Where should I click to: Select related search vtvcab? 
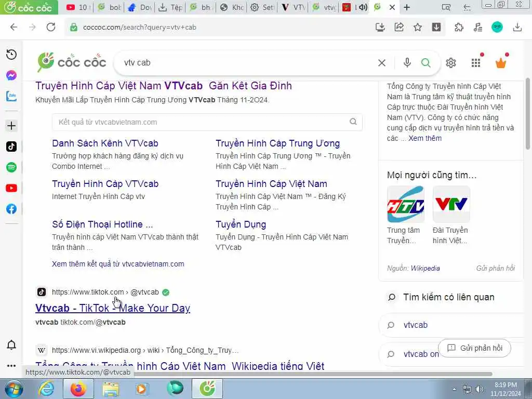coord(416,325)
